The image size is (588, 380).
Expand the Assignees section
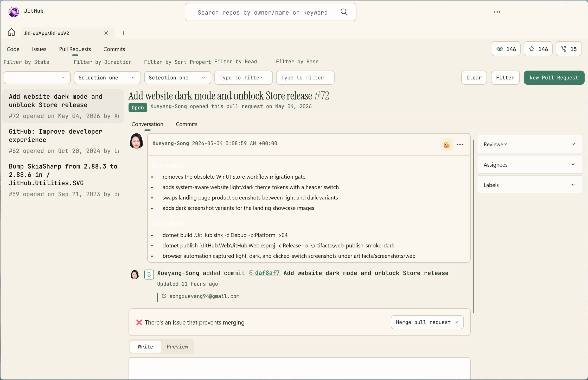click(530, 164)
